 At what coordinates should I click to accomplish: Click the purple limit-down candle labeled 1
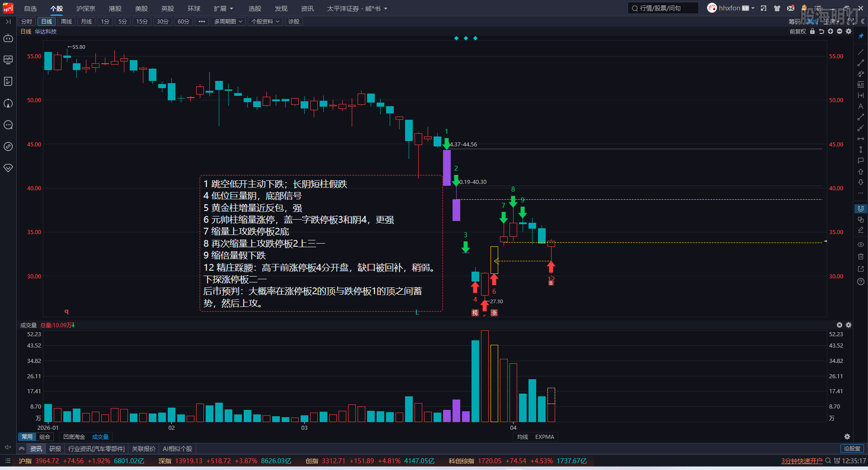pos(447,168)
